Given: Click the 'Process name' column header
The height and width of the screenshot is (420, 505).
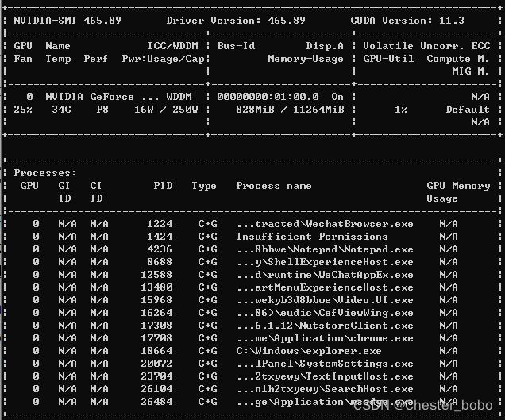Looking at the screenshot, I should click(x=274, y=186).
